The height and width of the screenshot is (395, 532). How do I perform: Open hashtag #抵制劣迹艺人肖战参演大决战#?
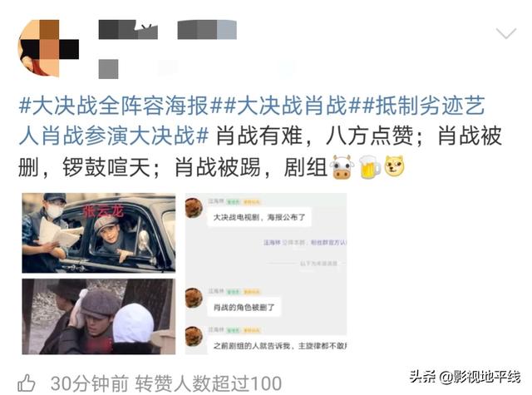[251, 121]
